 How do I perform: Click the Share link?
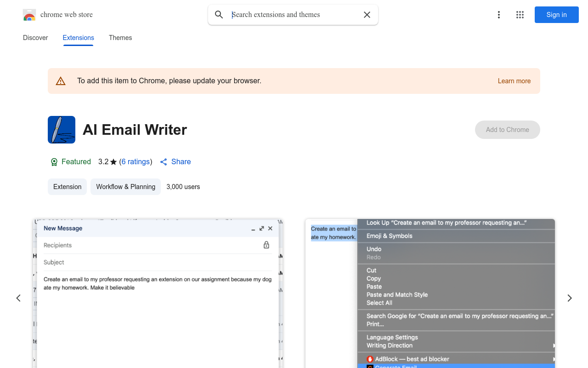[175, 162]
